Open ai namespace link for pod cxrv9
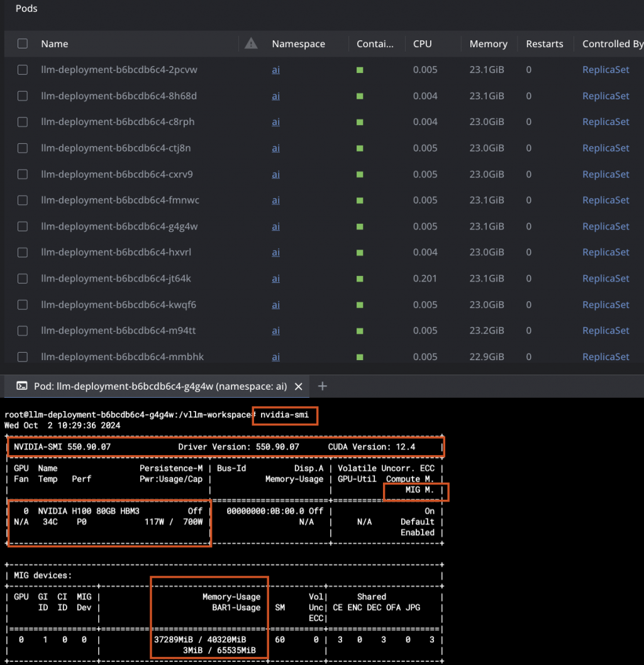The width and height of the screenshot is (644, 665). tap(275, 174)
